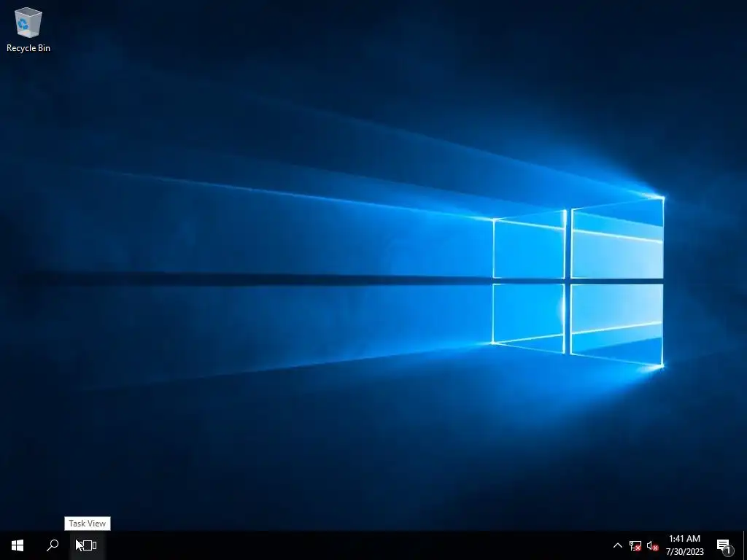Open the Windows Start menu

pyautogui.click(x=18, y=545)
